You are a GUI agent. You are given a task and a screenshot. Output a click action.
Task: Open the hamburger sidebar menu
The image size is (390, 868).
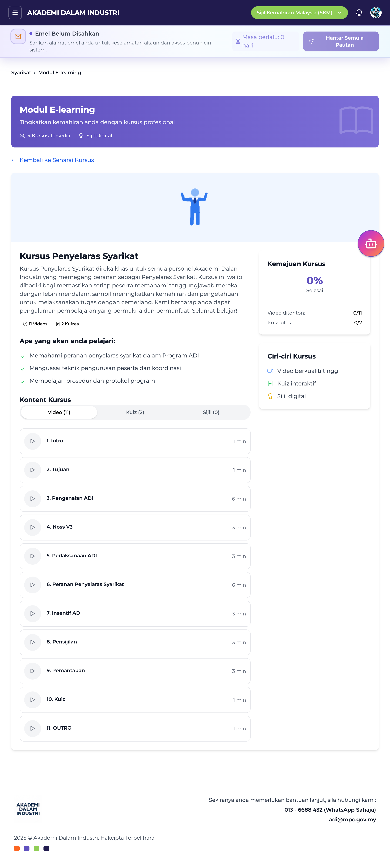coord(15,13)
